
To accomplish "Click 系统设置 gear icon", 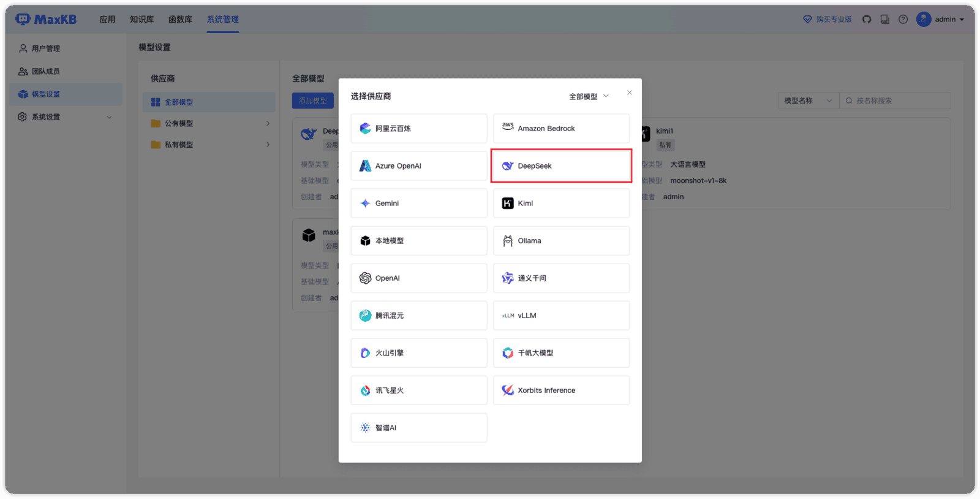I will pyautogui.click(x=23, y=117).
